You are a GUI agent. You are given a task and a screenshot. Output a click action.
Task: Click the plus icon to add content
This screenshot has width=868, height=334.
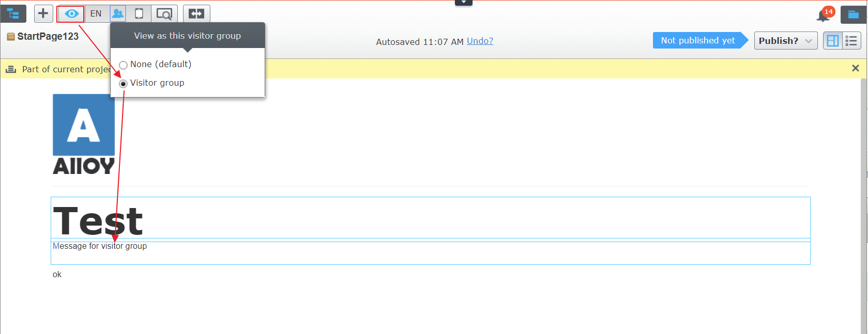click(43, 13)
